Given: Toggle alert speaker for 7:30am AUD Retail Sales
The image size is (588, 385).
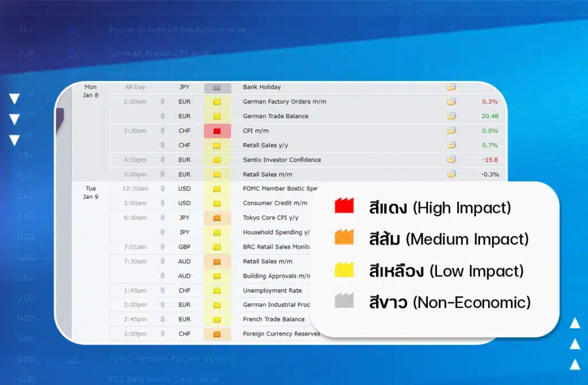Looking at the screenshot, I should [163, 261].
